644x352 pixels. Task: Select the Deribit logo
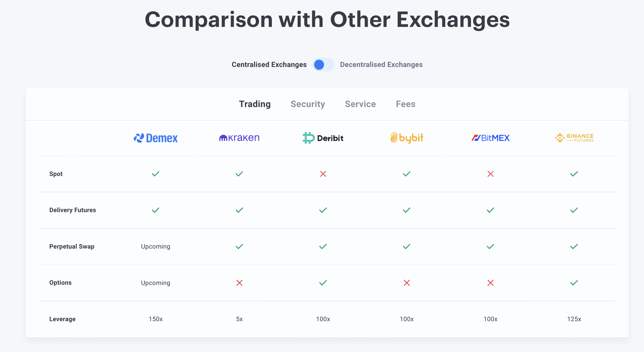(x=323, y=138)
